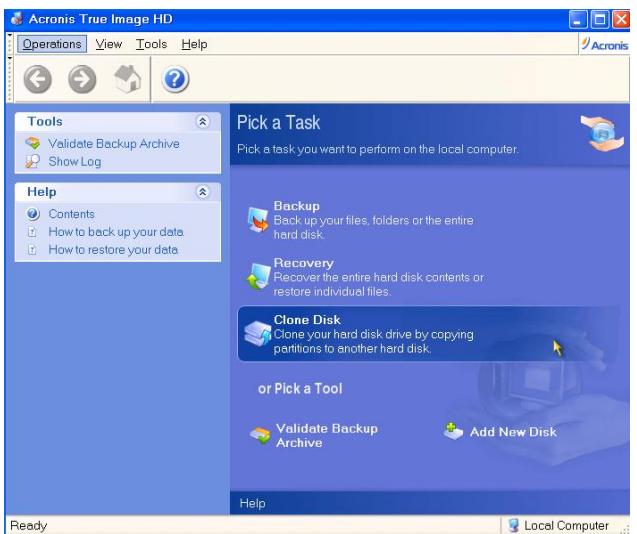Click the toolbar drag handle grip
The height and width of the screenshot is (534, 637).
[x=10, y=79]
